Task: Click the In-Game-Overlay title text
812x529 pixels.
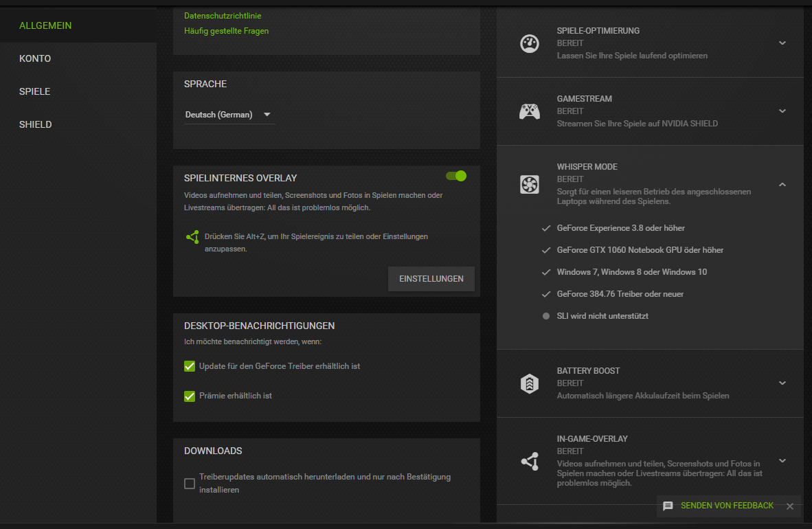Action: 592,439
